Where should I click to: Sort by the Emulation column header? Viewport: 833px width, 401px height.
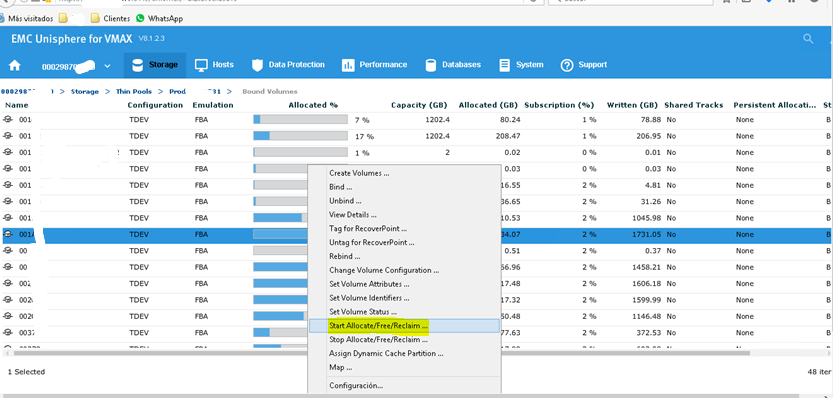click(x=213, y=105)
